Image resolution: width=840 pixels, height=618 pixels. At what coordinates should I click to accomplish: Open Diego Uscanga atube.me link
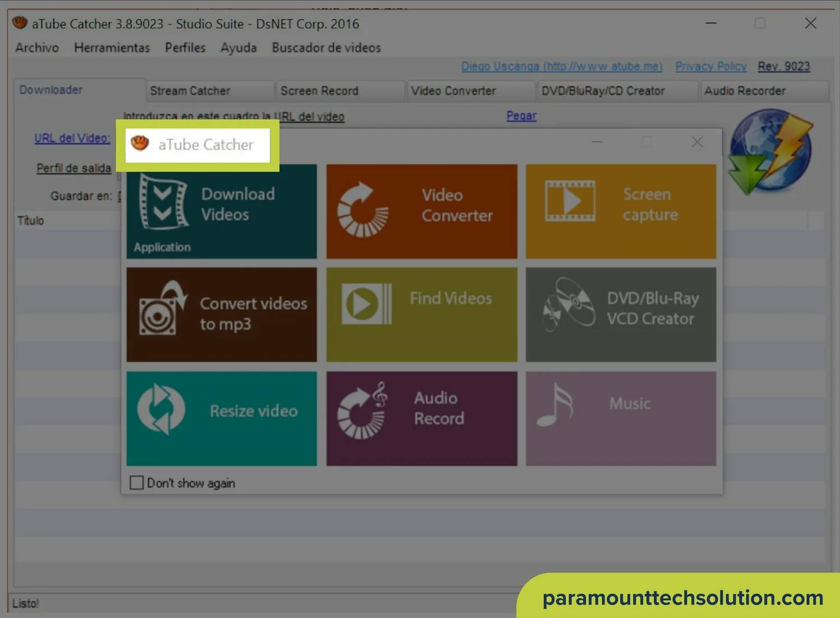pos(562,67)
